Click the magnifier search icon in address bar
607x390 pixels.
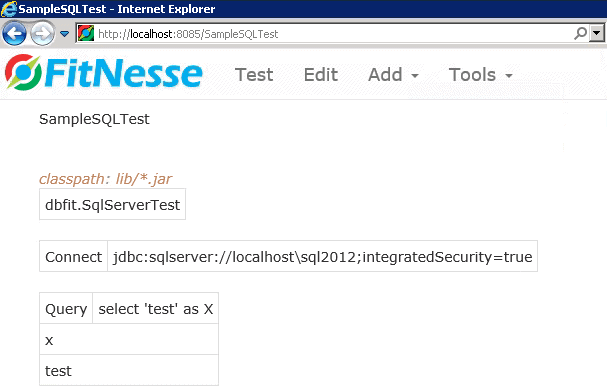(x=580, y=33)
